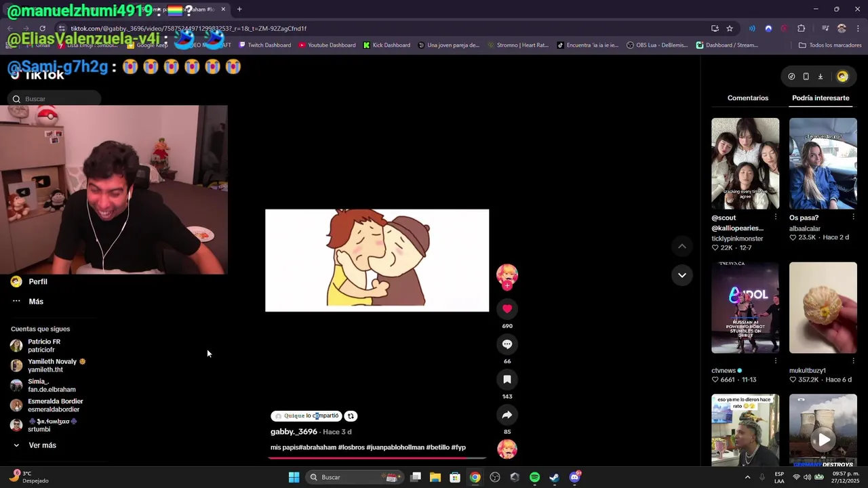Open the ctvnews robot video thumbnail
The width and height of the screenshot is (868, 488).
(745, 308)
